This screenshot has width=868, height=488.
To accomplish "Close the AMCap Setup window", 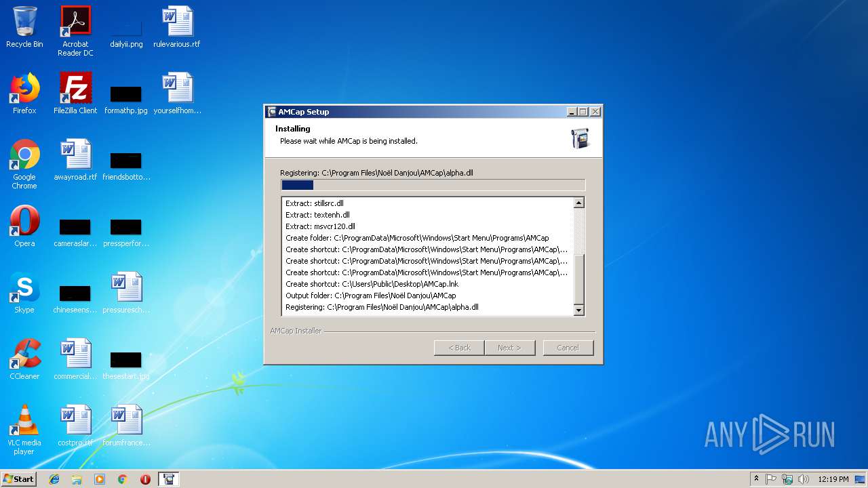I will point(595,112).
